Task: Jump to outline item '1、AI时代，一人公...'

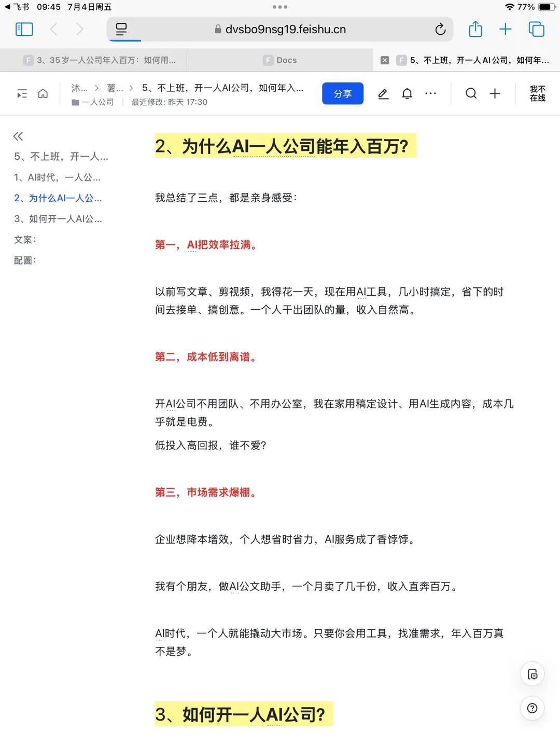Action: point(57,177)
